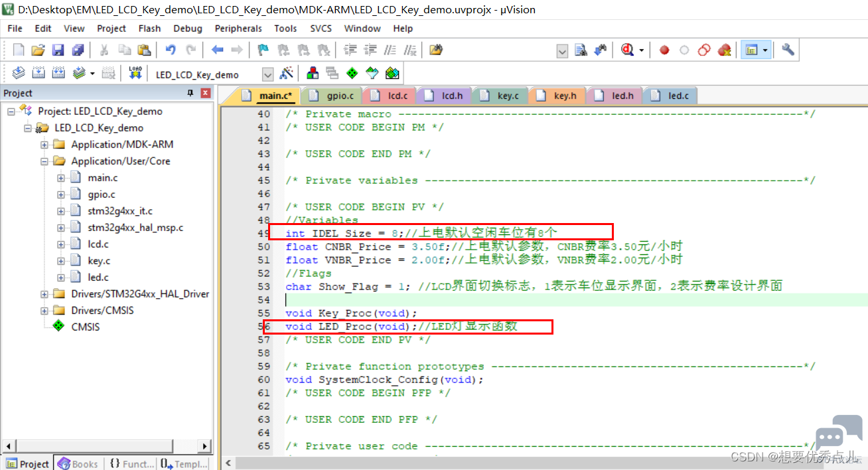Image resolution: width=868 pixels, height=470 pixels.
Task: Translate the current file
Action: click(x=19, y=73)
